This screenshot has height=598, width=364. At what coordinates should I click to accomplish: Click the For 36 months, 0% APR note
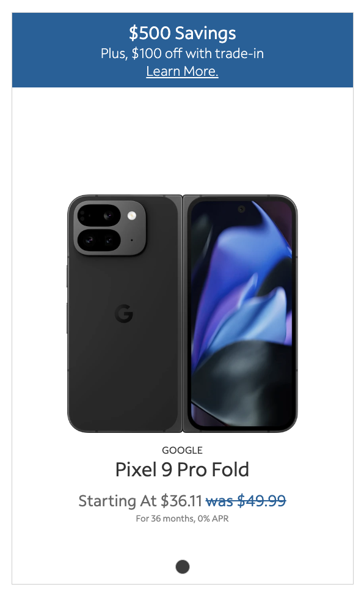point(182,519)
